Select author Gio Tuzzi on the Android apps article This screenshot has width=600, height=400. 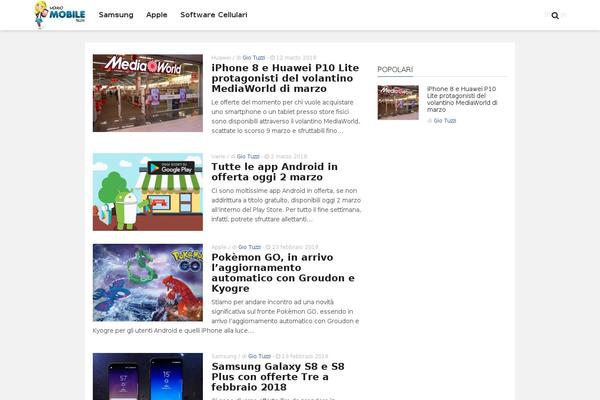pos(248,157)
